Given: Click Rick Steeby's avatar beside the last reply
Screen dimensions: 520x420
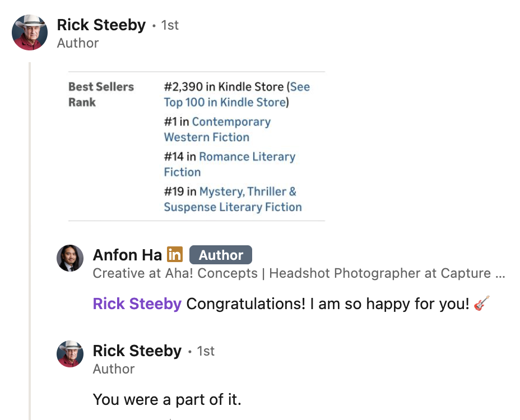Looking at the screenshot, I should pos(71,354).
